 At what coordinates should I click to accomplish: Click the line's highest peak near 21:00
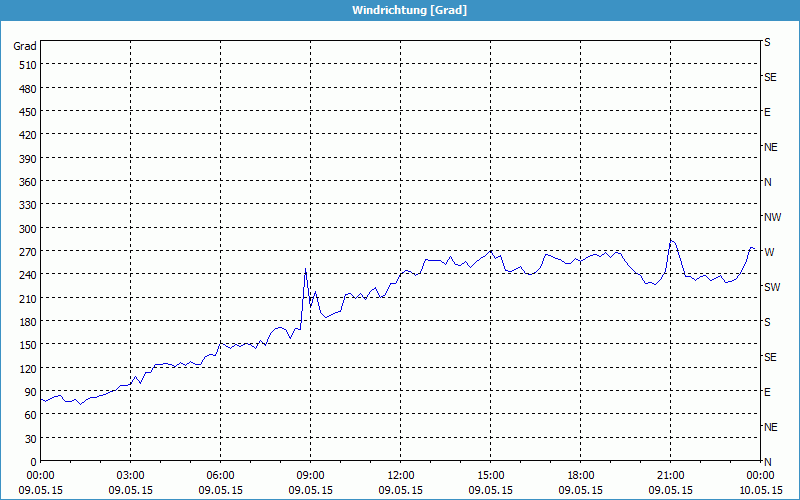pyautogui.click(x=672, y=240)
